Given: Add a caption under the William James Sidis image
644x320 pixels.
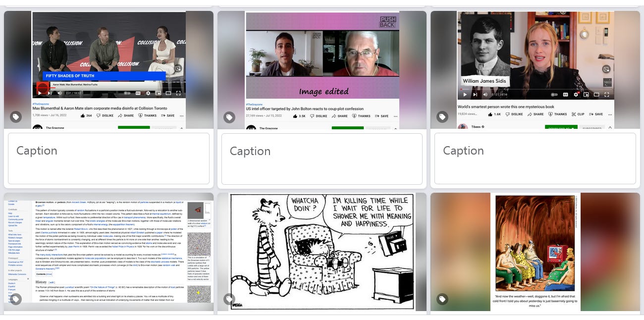Looking at the screenshot, I should pos(535,159).
